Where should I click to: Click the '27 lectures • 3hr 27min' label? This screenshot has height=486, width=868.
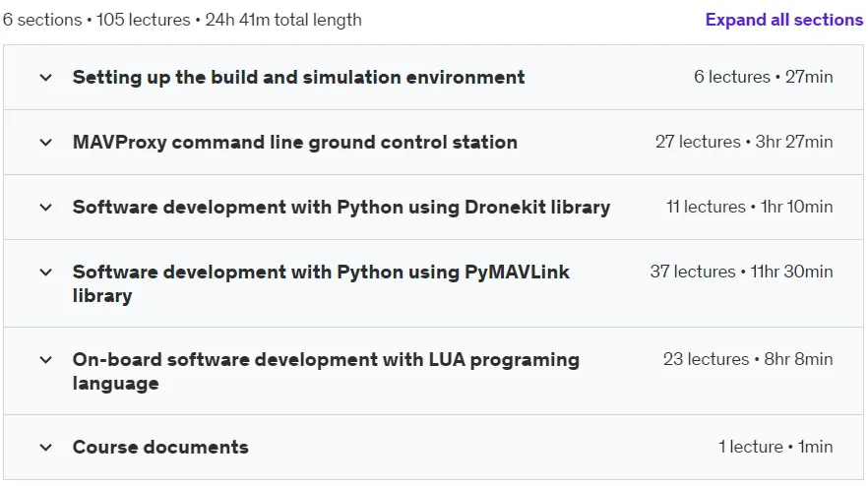(x=744, y=142)
